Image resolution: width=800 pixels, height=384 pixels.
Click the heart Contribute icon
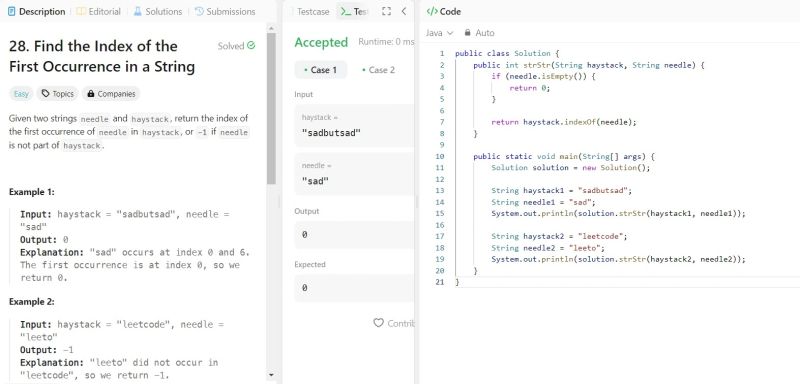click(378, 323)
